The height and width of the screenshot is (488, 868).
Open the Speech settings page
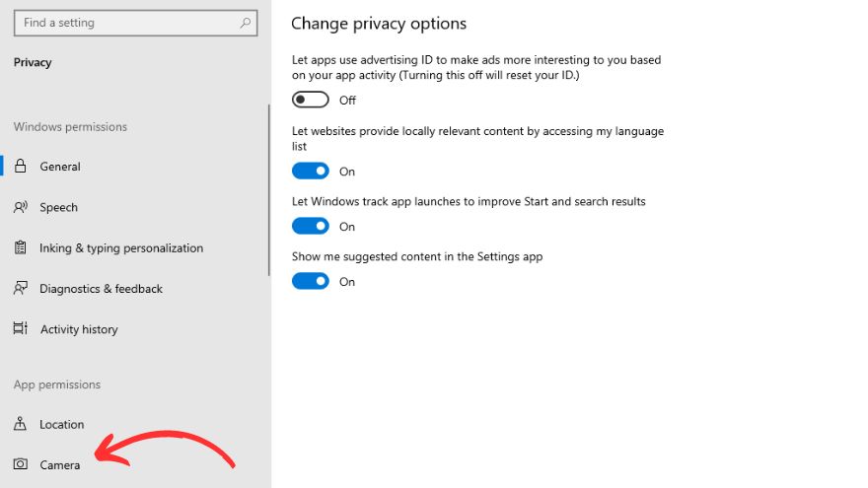pos(59,207)
